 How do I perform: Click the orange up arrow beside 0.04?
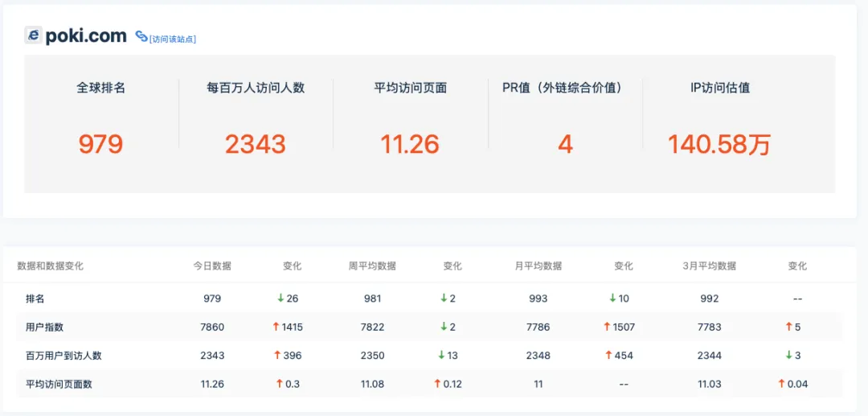click(x=782, y=383)
